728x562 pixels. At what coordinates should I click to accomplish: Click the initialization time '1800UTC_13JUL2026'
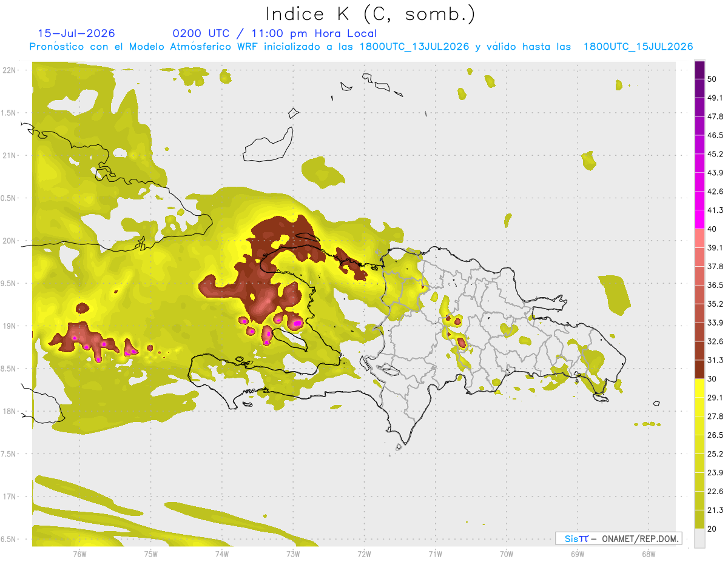click(414, 47)
